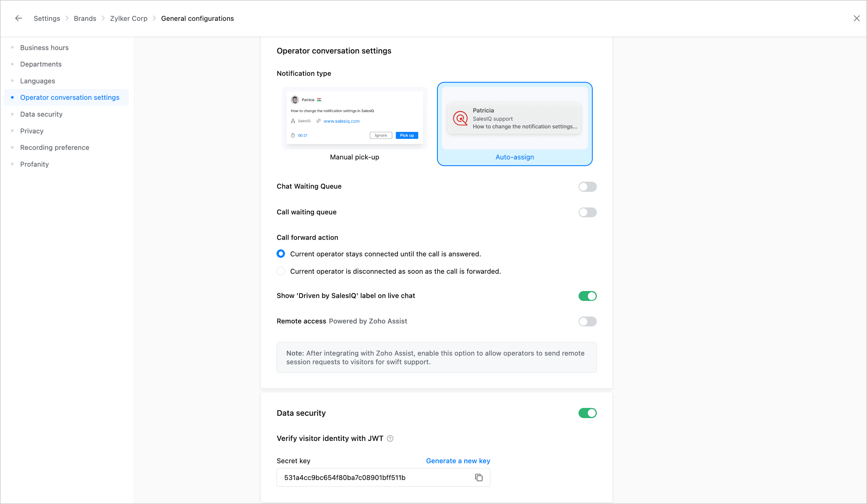Click into the Secret key field
This screenshot has height=504, width=867.
click(x=372, y=477)
